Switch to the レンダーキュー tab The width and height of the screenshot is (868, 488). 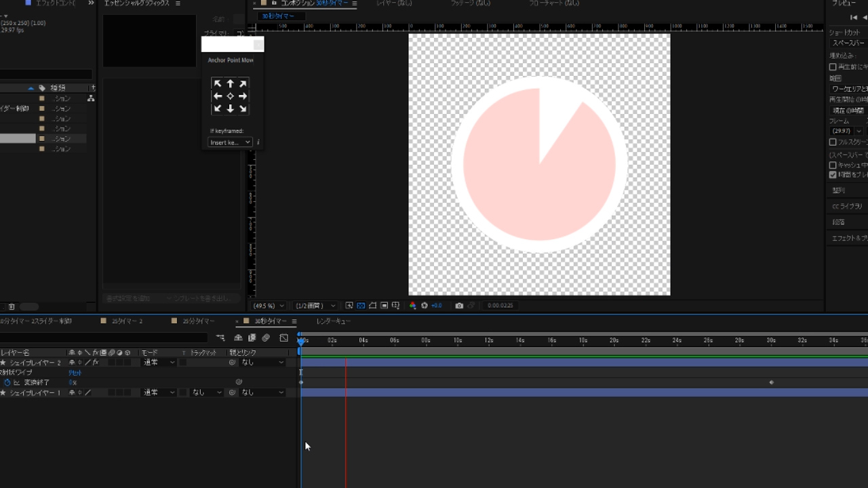click(x=333, y=321)
